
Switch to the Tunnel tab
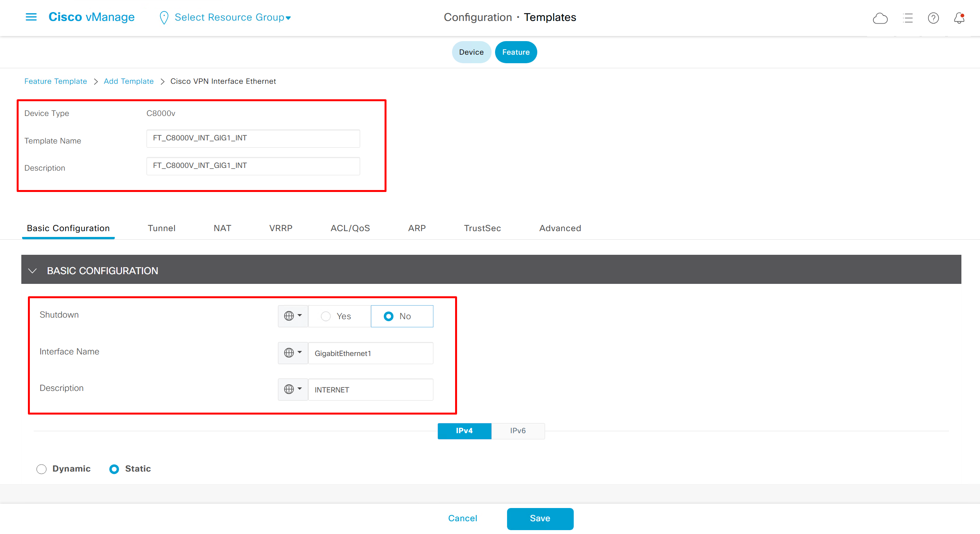(161, 228)
